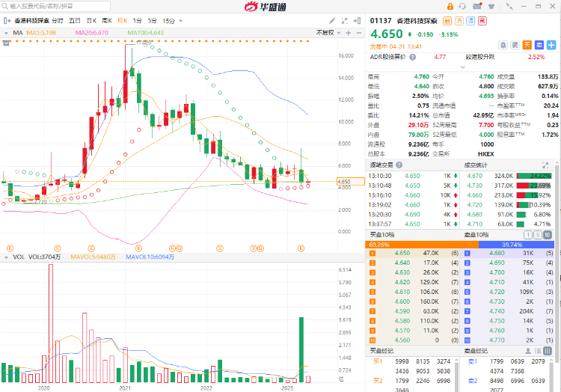Viewport: 561px width, 392px height.
Task: Expand more details chevron below ADR row
Action: click(x=464, y=68)
